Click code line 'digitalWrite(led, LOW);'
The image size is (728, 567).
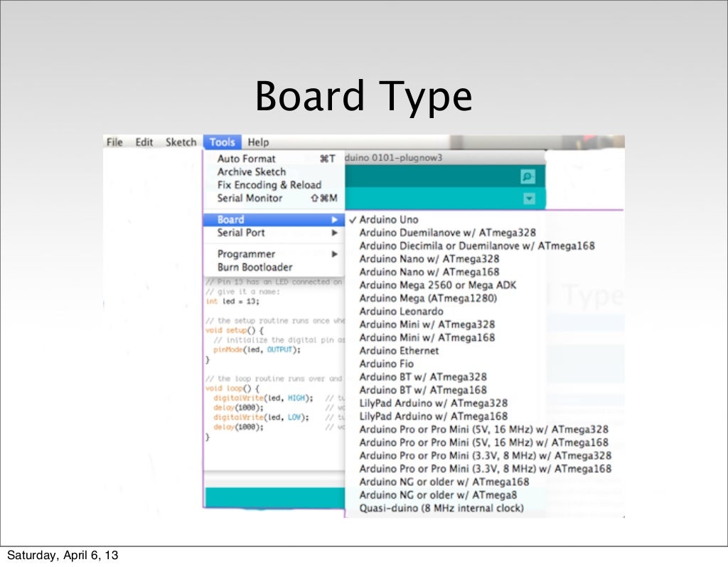click(x=261, y=418)
